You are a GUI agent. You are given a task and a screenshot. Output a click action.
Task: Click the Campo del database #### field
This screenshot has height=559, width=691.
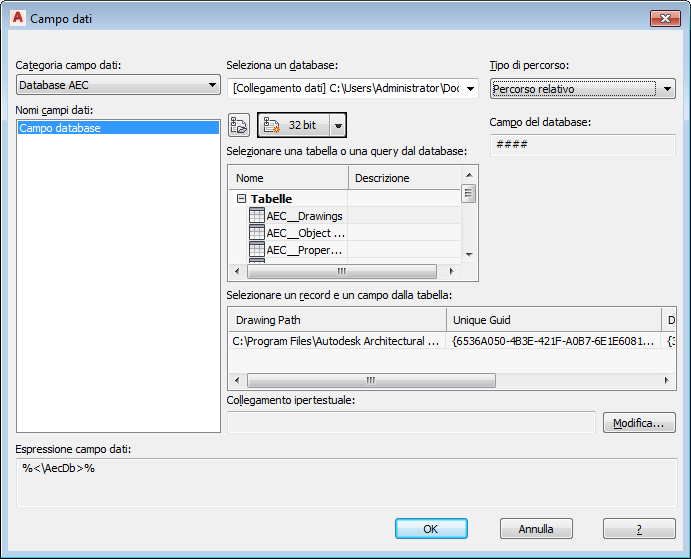tap(583, 145)
